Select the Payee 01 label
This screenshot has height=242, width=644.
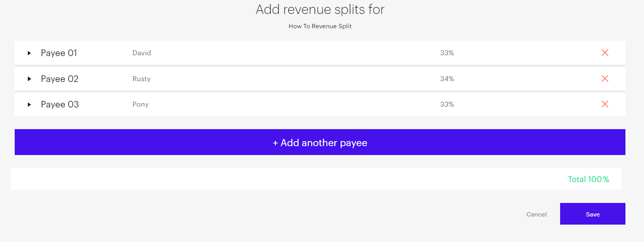59,53
